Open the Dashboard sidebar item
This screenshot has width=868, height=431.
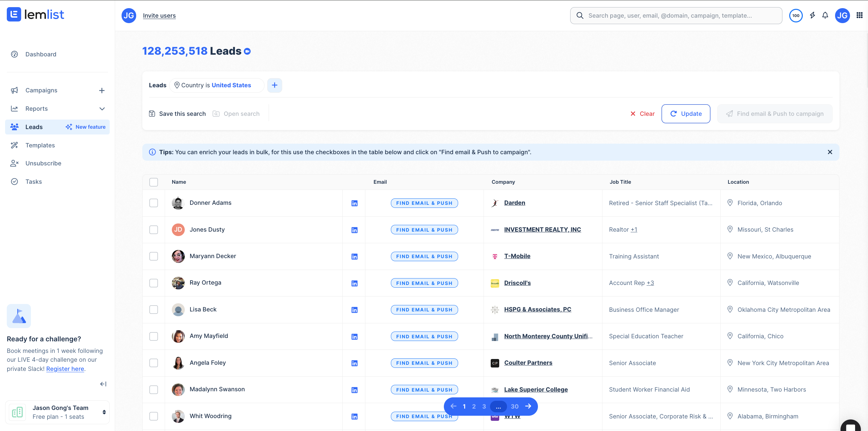tap(41, 54)
